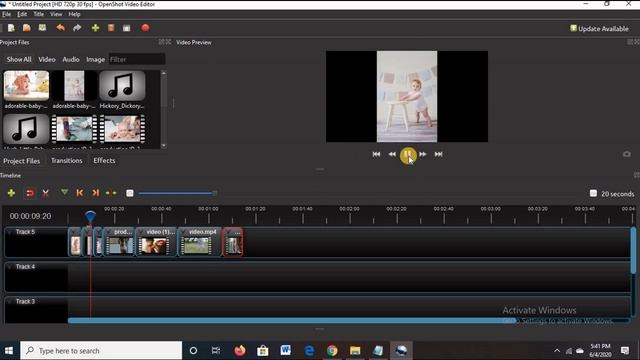This screenshot has height=360, width=640.
Task: Filter project files by Image
Action: click(96, 60)
